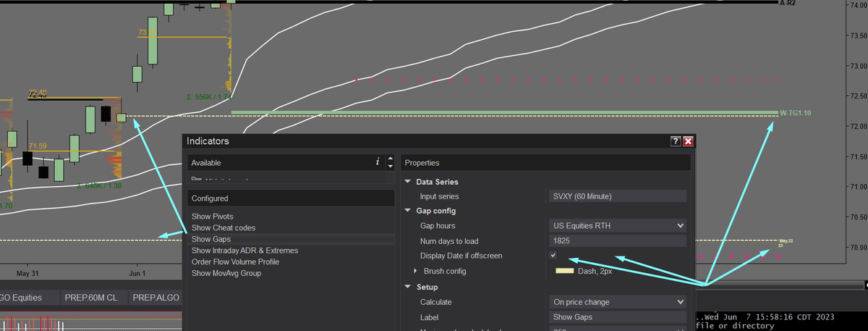Toggle Display Date if offscreen checkbox
This screenshot has width=868, height=331.
point(553,256)
